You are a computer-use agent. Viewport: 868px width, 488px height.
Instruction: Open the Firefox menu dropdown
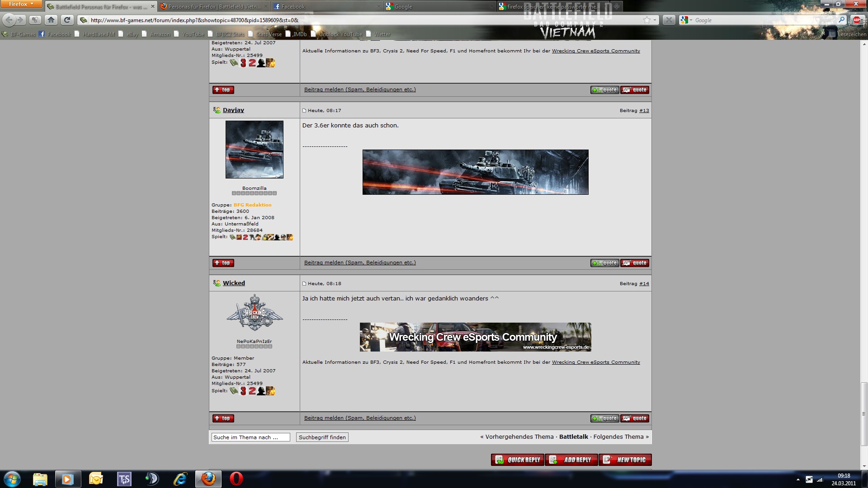pos(21,4)
